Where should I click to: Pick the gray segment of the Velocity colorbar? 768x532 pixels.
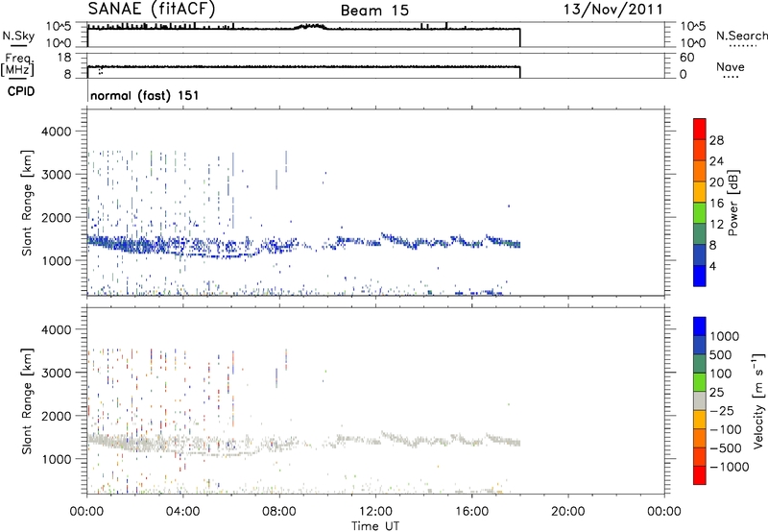[700, 400]
